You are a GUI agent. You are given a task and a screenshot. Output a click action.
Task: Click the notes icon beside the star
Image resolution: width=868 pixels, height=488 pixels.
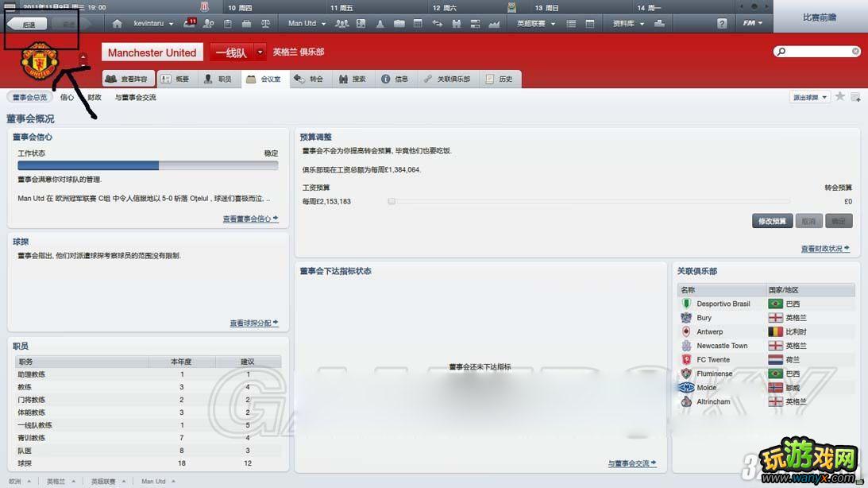855,97
